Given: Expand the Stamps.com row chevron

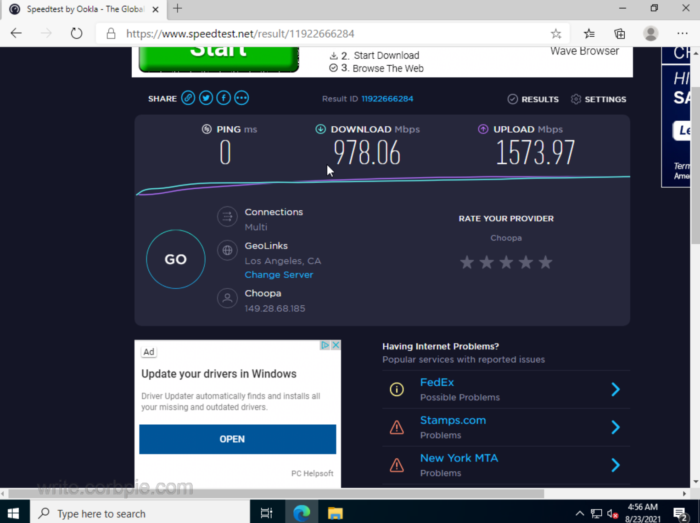Looking at the screenshot, I should pos(616,428).
